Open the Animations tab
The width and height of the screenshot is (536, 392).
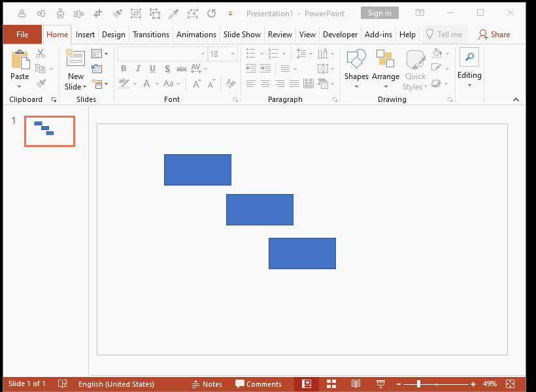coord(196,35)
